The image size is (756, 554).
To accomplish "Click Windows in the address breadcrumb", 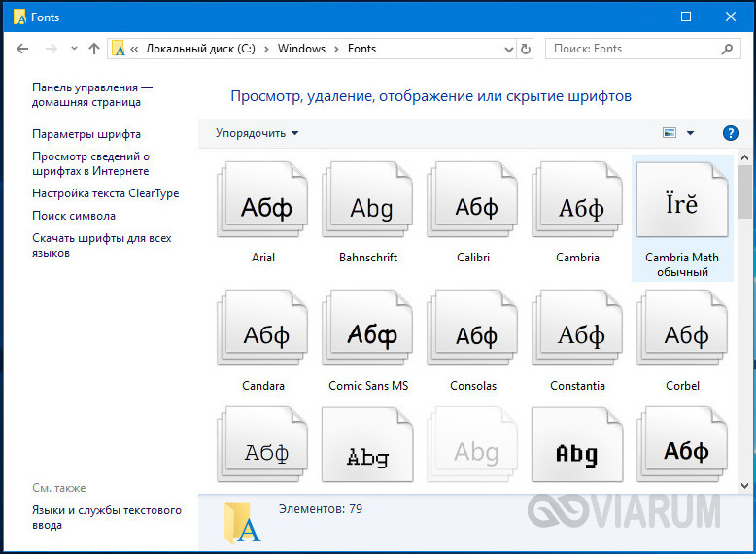I will coord(301,49).
